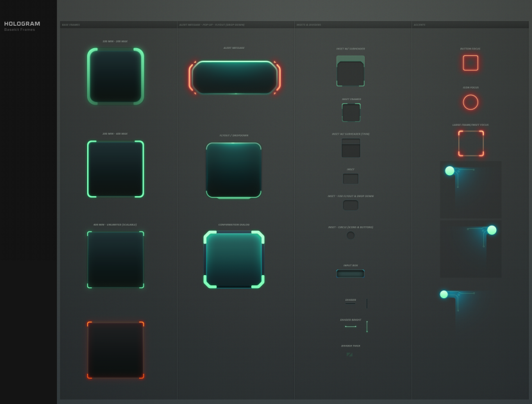532x404 pixels.
Task: Click the Large Frame/Inset Focus corner bracket frame
Action: 470,144
